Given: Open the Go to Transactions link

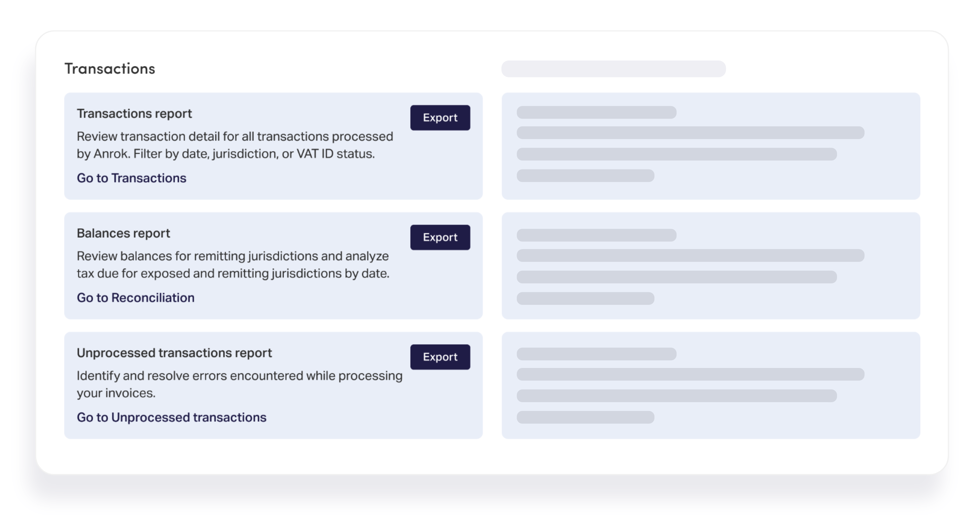Looking at the screenshot, I should (x=131, y=178).
